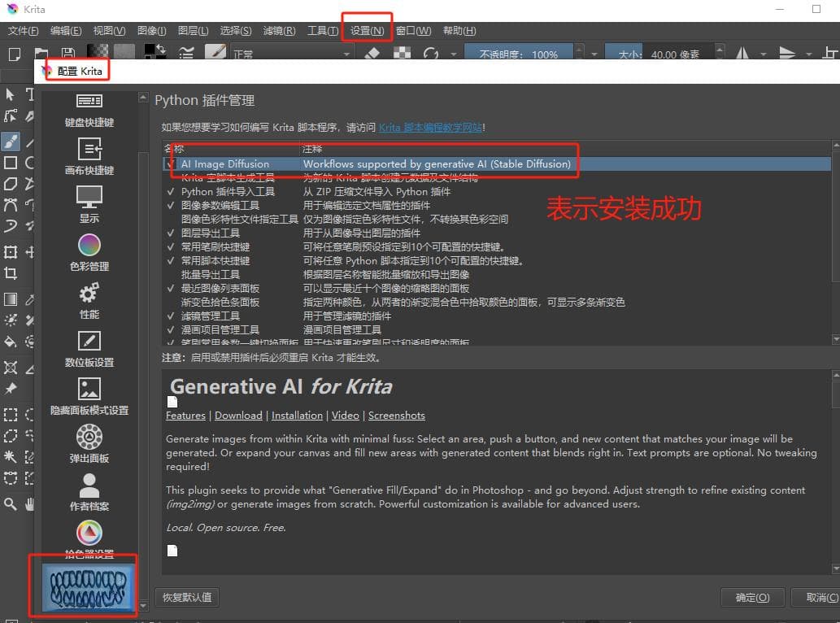
Task: Select the fill bucket tool
Action: pyautogui.click(x=11, y=342)
